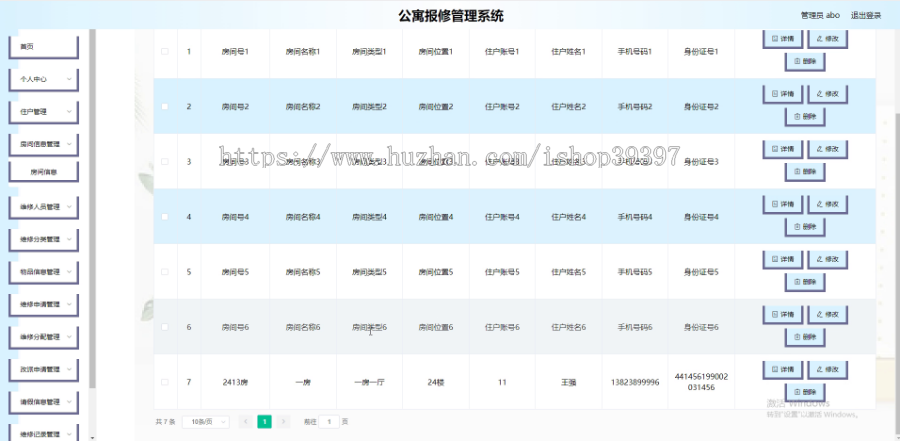Open details for the 2413房 row
The width and height of the screenshot is (900, 441).
point(782,370)
